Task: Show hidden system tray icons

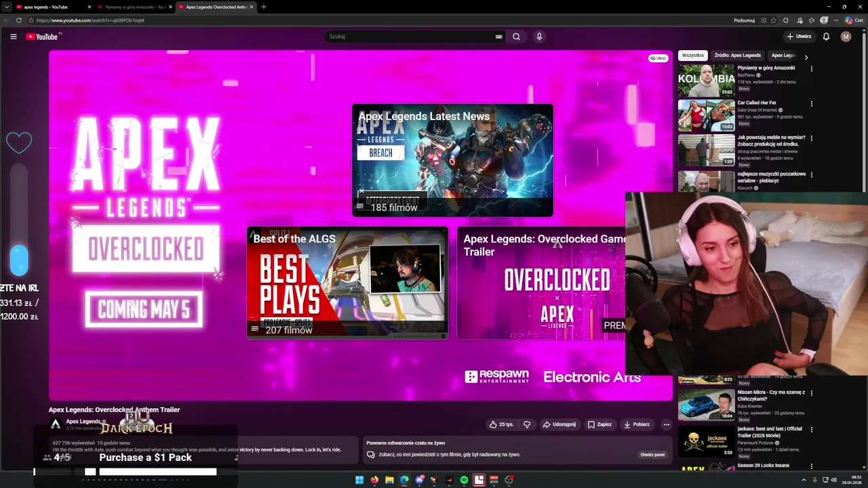Action: pyautogui.click(x=804, y=480)
